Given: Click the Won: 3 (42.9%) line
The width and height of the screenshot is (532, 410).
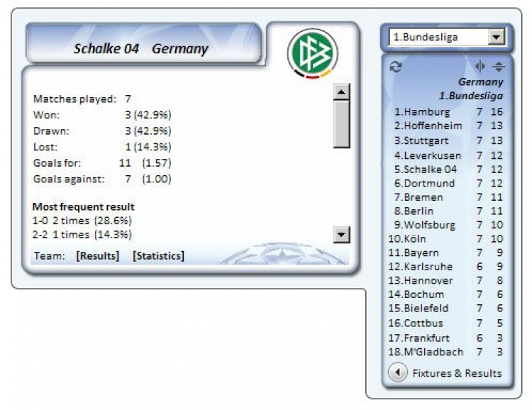Looking at the screenshot, I should click(102, 115).
